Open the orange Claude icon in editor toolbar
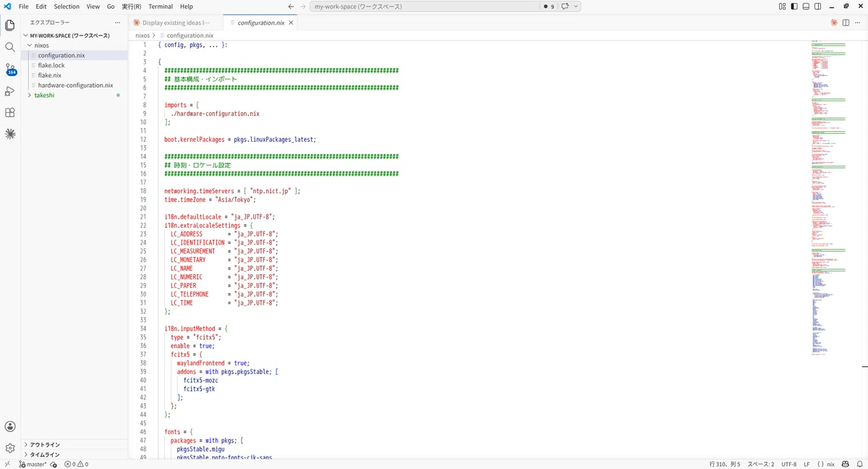Screen dimensions: 868x469 coord(834,22)
